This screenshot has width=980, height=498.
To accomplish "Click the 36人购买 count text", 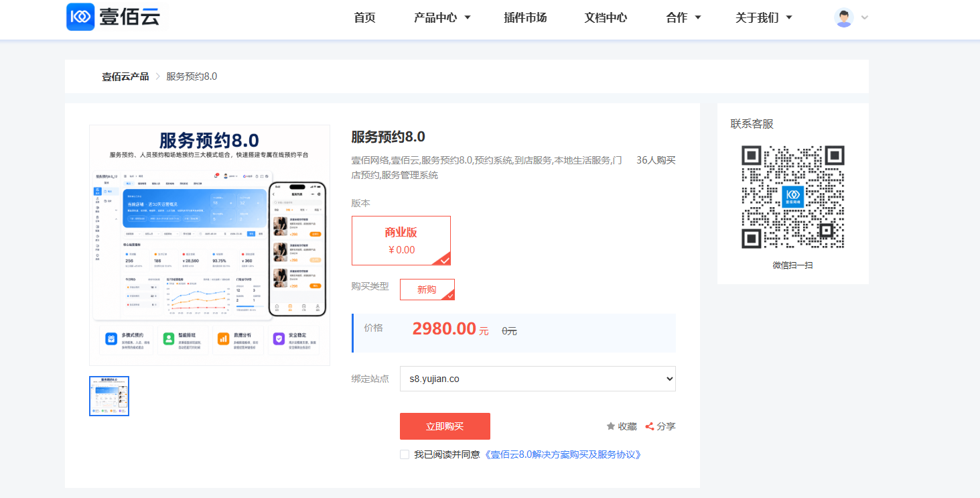I will pos(656,160).
